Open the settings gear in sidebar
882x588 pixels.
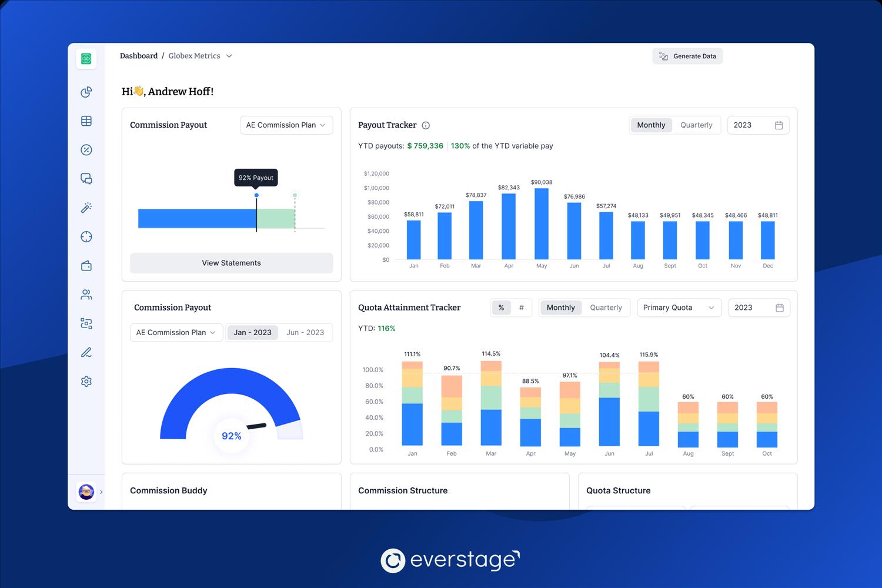point(86,382)
